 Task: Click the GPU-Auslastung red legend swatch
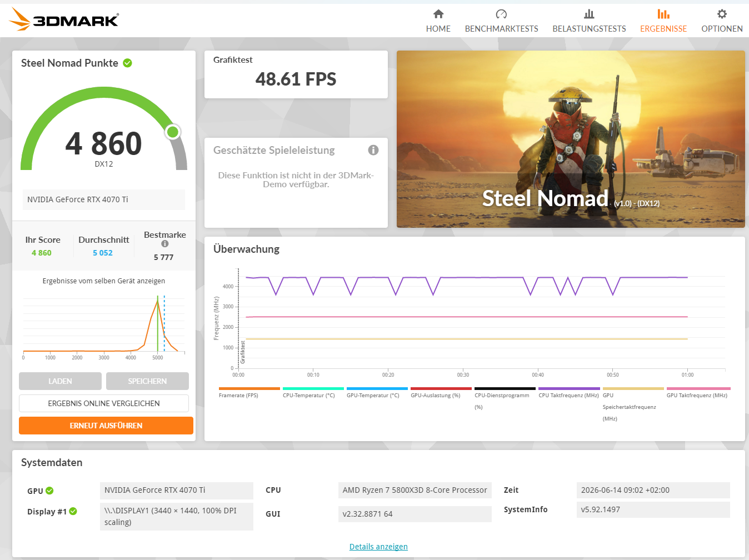click(x=441, y=388)
